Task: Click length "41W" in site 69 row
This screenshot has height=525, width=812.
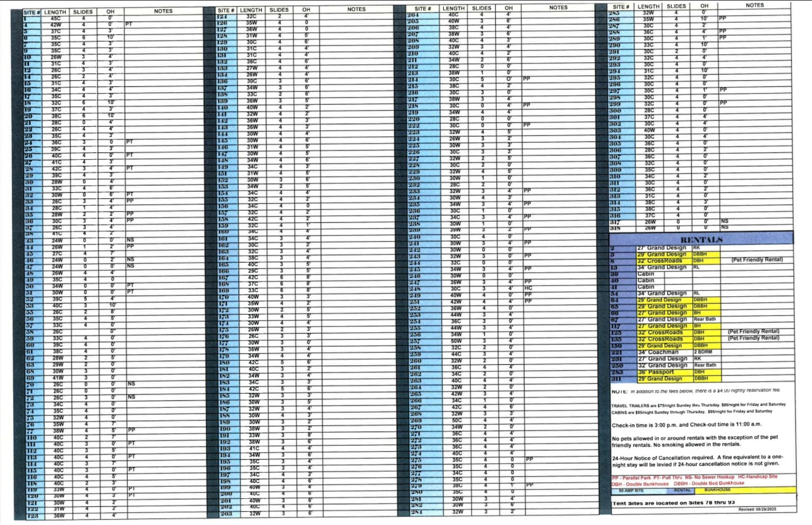Action: pyautogui.click(x=58, y=378)
